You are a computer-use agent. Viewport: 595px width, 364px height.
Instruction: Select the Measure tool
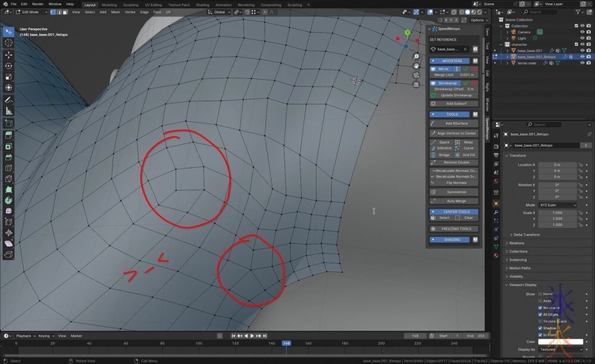[8, 111]
